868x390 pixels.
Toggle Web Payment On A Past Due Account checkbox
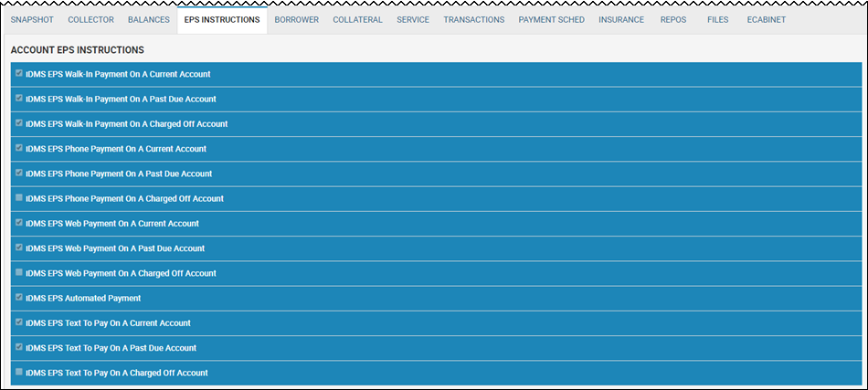click(19, 248)
